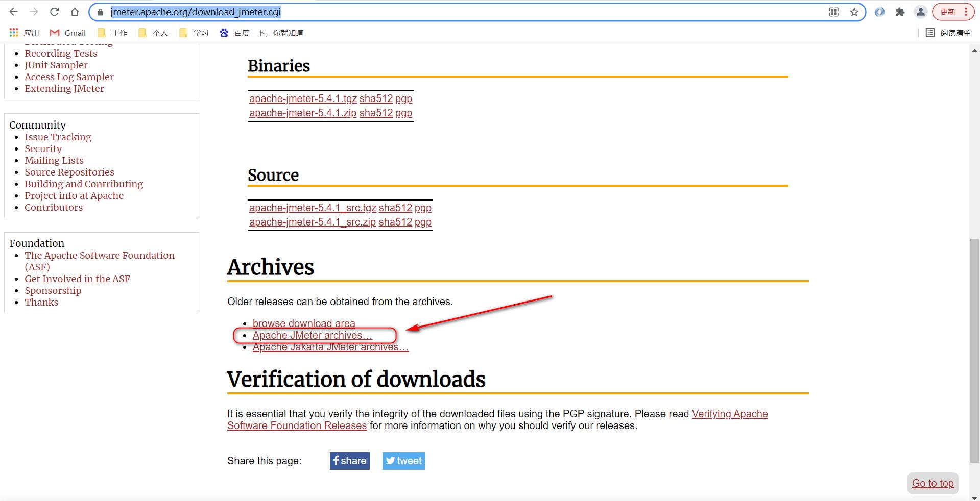Click the 更新 update button
The width and height of the screenshot is (980, 501).
point(953,12)
